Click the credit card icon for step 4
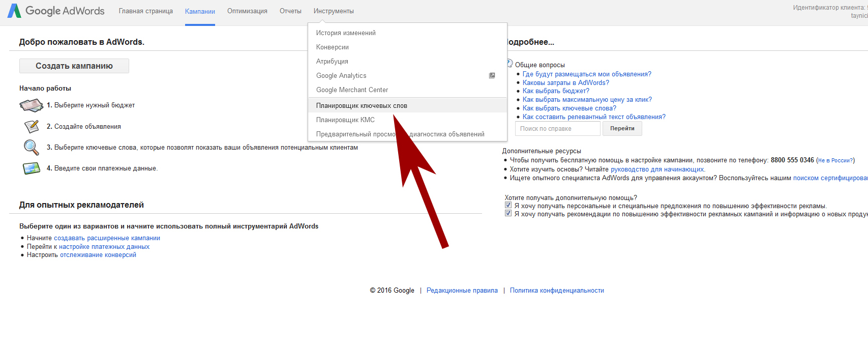The height and width of the screenshot is (342, 868). coord(32,168)
